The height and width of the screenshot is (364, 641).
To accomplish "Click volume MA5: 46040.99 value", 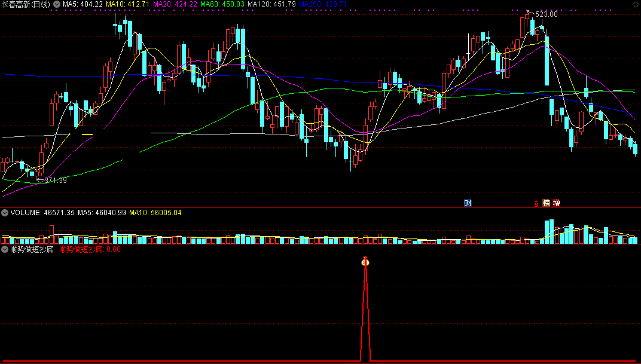I will (102, 213).
